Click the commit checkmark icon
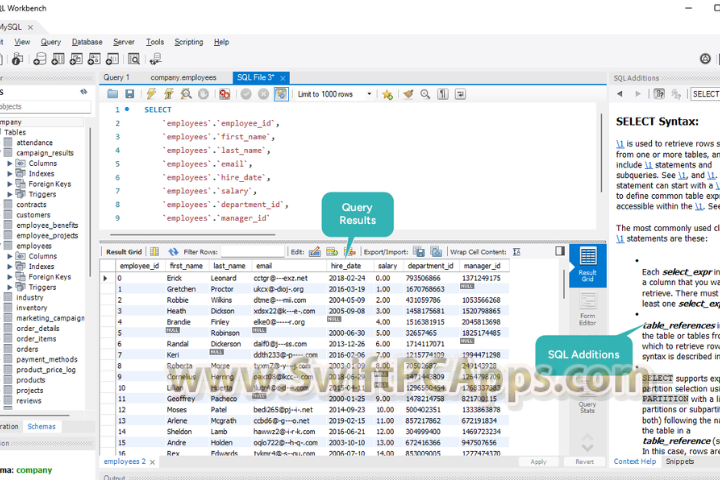This screenshot has height=480, width=720. coord(246,94)
